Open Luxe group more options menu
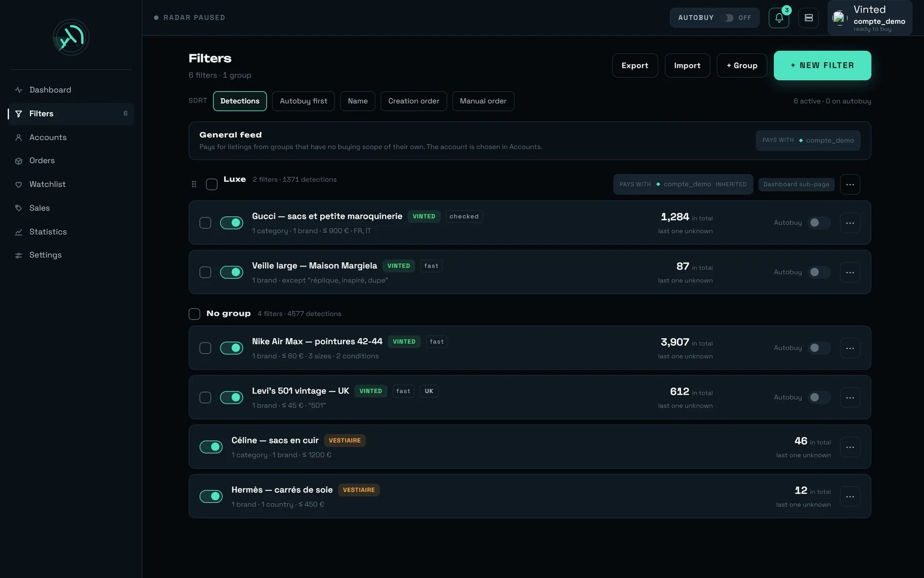 [850, 184]
